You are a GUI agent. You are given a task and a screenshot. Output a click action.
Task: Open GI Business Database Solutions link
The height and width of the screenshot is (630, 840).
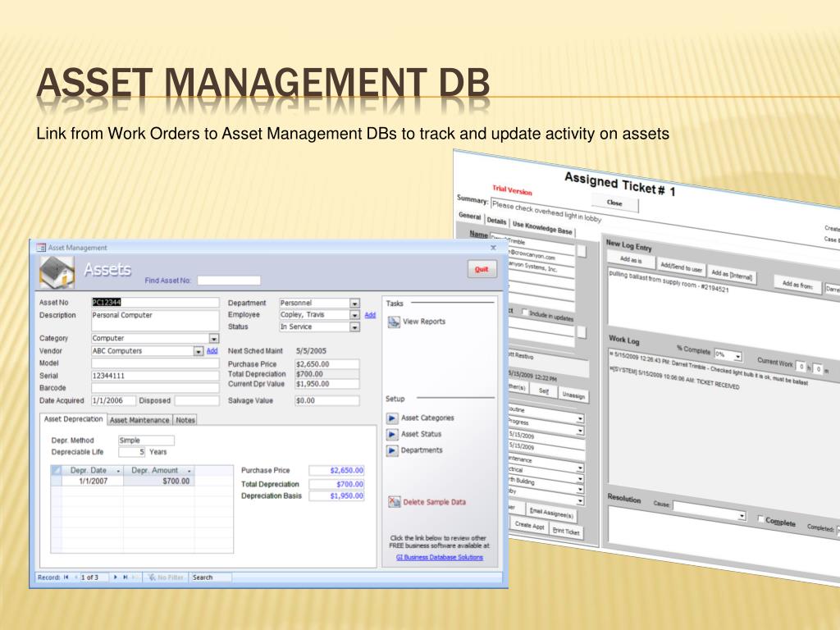(440, 557)
